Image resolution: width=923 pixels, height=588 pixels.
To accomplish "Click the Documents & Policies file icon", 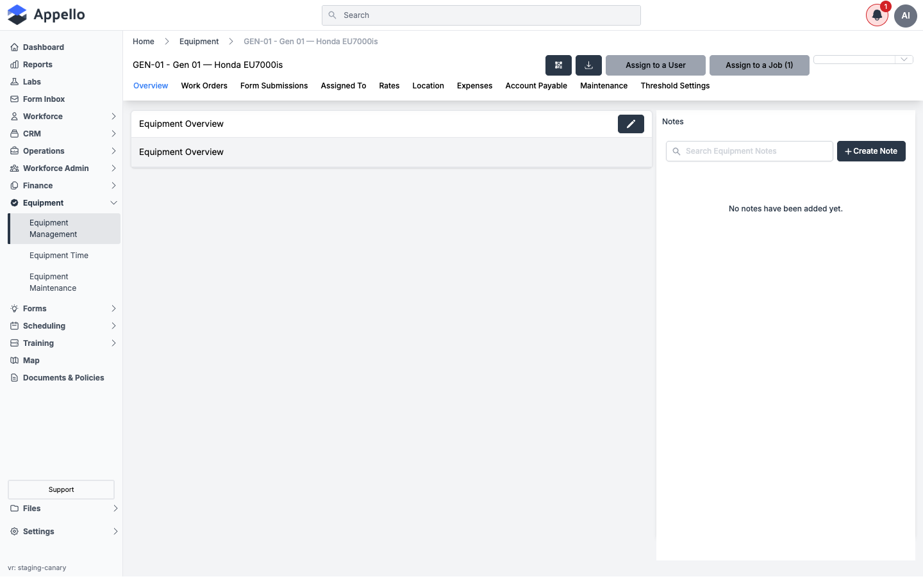I will point(14,378).
